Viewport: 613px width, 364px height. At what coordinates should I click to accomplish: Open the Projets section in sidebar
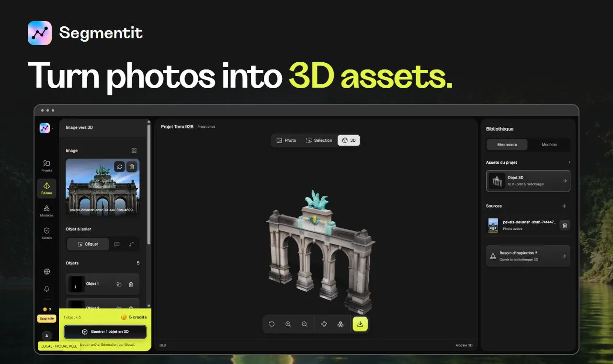click(46, 166)
